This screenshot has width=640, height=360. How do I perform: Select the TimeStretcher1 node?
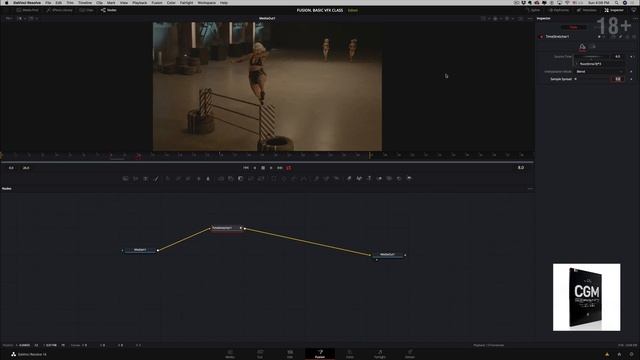pos(226,228)
